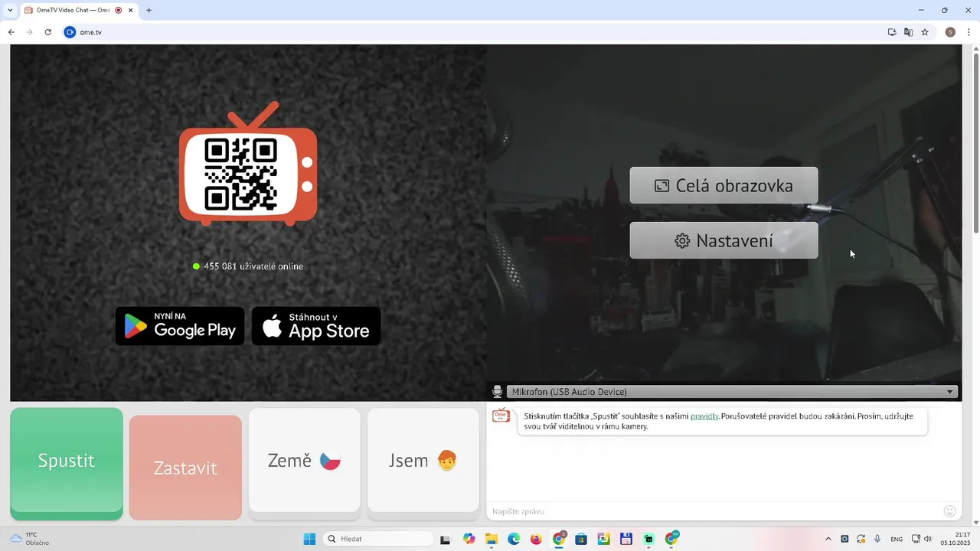Click the Zastavit (stop) button

pos(185,468)
